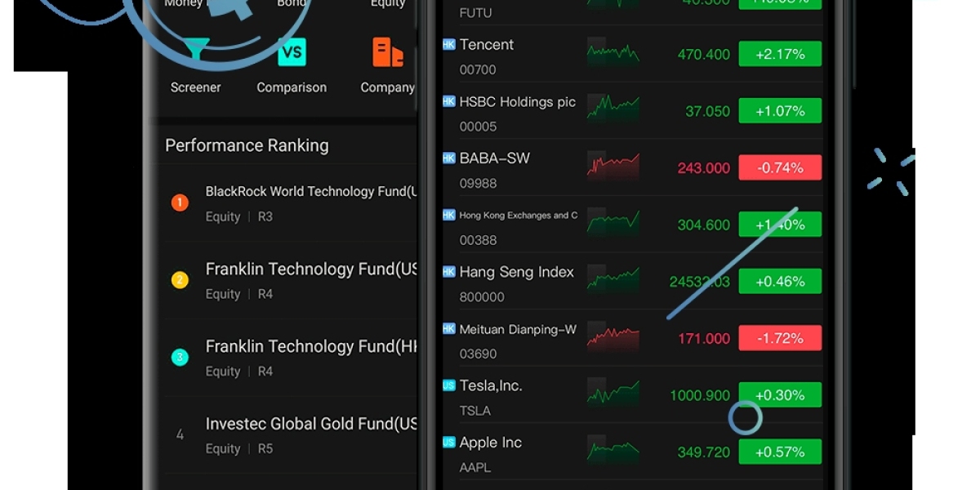Image resolution: width=980 pixels, height=490 pixels.
Task: Open Investec Global Gold Fund entry
Action: pyautogui.click(x=310, y=425)
